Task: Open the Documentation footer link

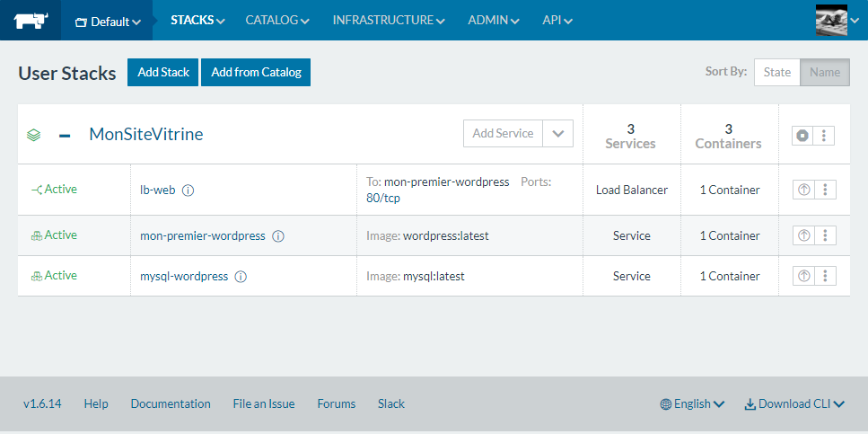Action: pyautogui.click(x=171, y=404)
